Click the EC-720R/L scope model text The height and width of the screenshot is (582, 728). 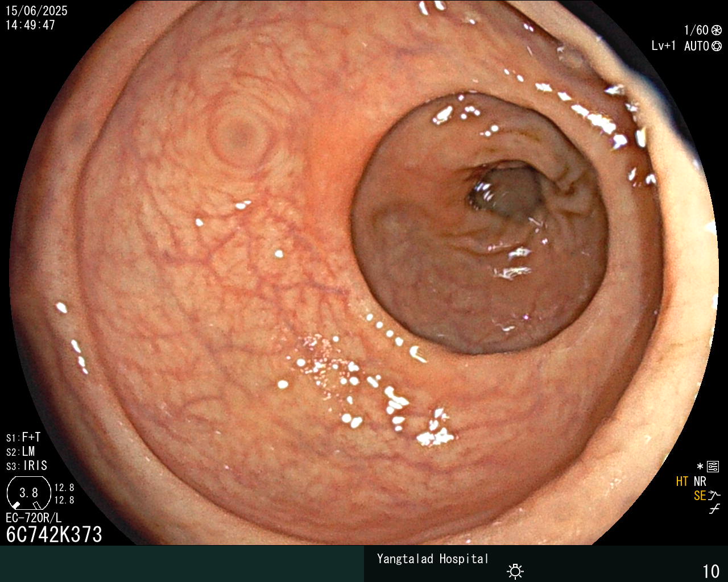pos(34,518)
